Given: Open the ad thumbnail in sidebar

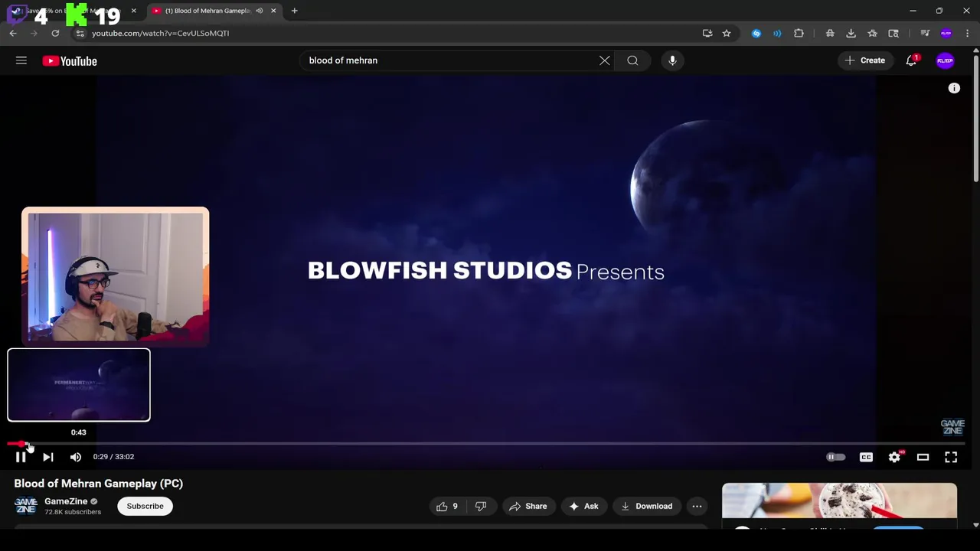Looking at the screenshot, I should pyautogui.click(x=839, y=501).
